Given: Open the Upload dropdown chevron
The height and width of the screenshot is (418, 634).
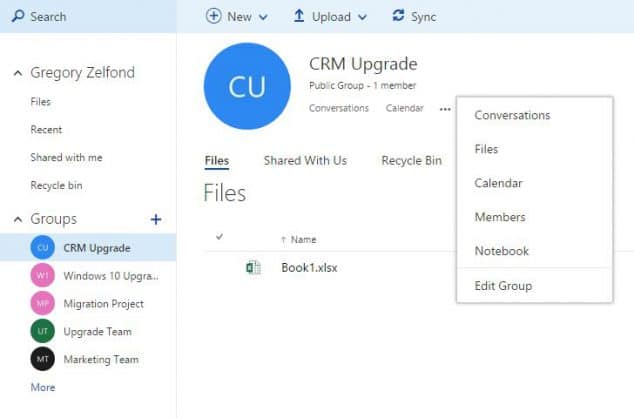Looking at the screenshot, I should (x=362, y=17).
